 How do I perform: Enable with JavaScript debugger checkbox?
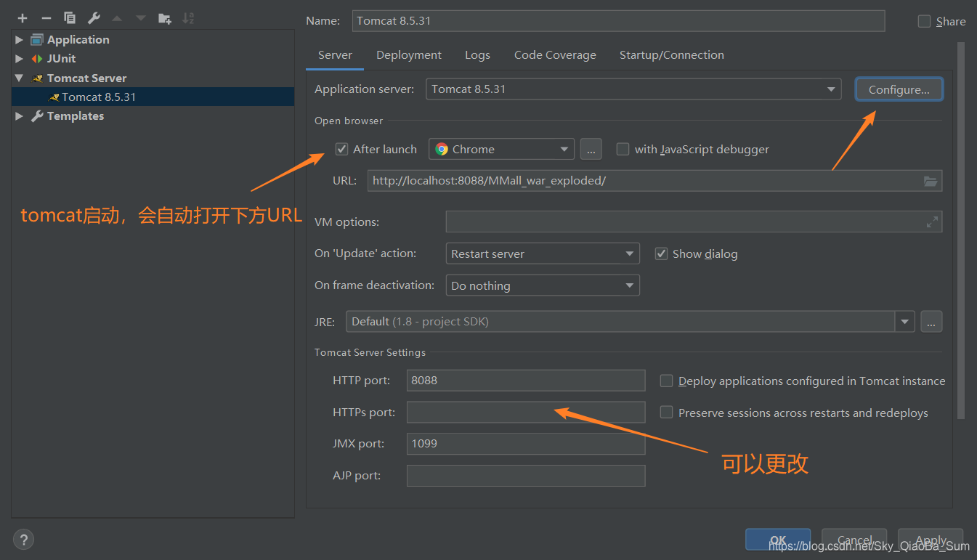point(623,149)
